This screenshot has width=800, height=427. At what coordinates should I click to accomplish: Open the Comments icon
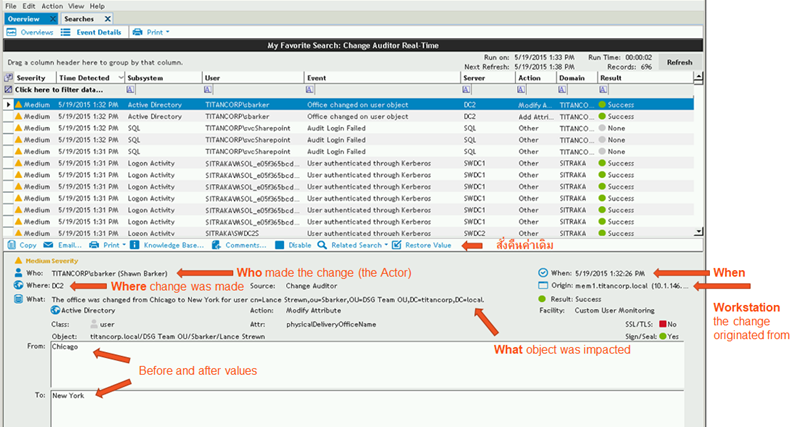point(216,245)
